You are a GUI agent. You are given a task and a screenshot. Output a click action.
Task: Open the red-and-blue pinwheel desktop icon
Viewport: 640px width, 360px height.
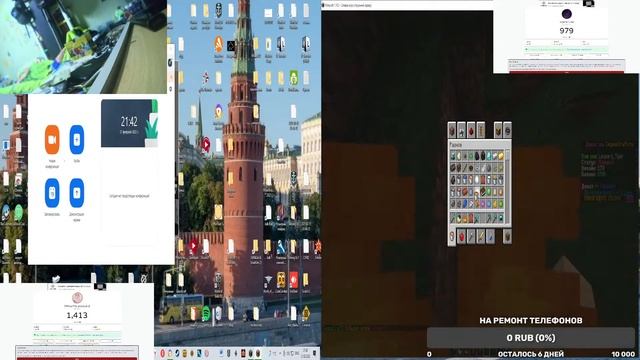pyautogui.click(x=206, y=78)
